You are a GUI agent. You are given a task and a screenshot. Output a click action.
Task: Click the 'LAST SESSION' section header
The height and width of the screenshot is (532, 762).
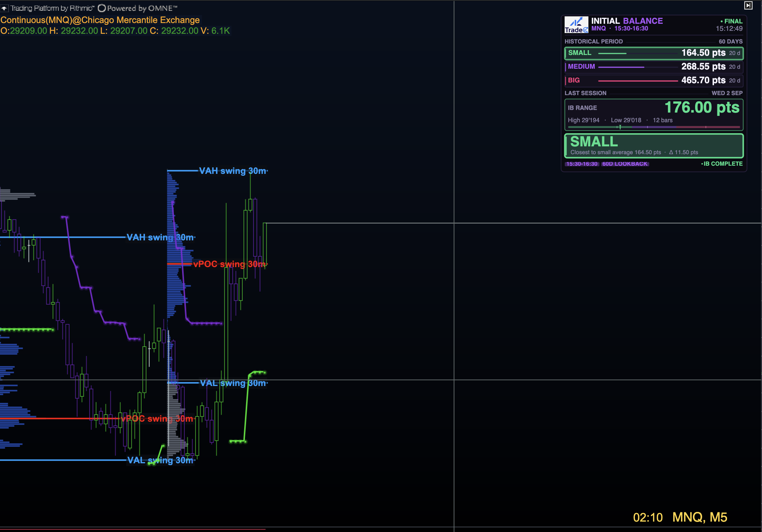585,93
